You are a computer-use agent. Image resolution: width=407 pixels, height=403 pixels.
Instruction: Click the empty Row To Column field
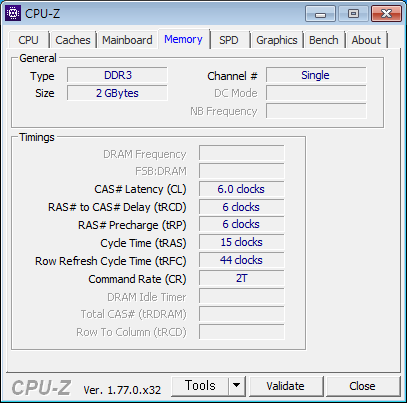click(242, 332)
